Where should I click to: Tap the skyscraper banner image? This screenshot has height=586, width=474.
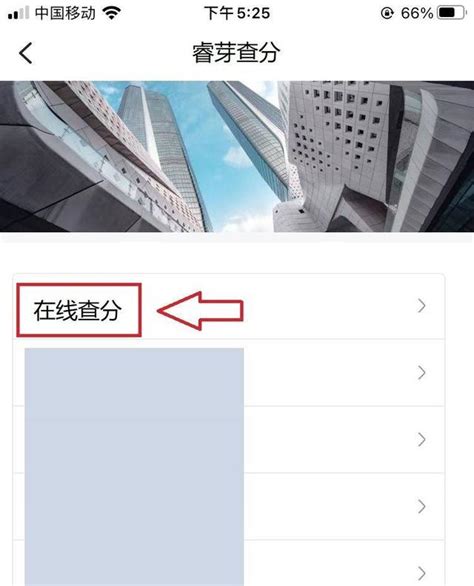pyautogui.click(x=237, y=156)
